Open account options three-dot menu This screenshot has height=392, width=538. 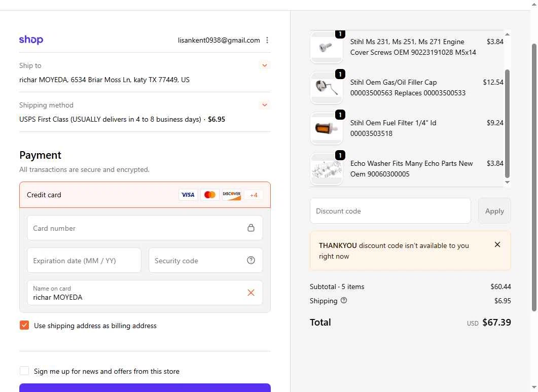click(267, 40)
